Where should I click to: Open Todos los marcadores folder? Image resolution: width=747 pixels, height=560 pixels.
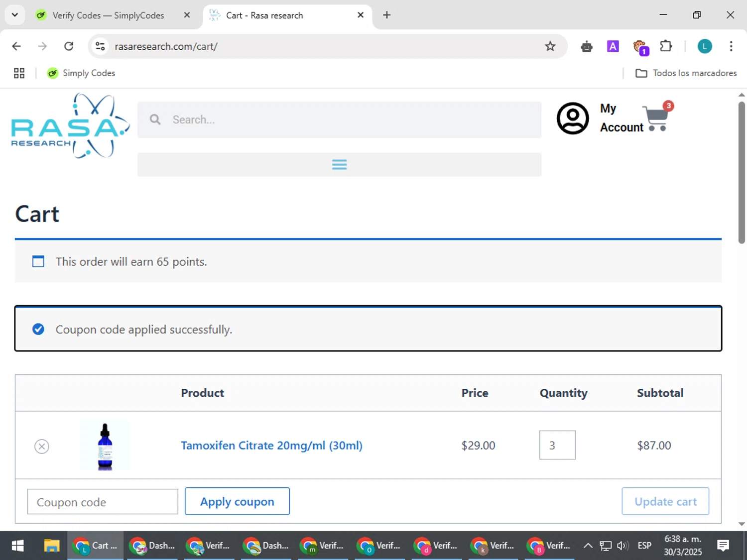click(x=686, y=73)
